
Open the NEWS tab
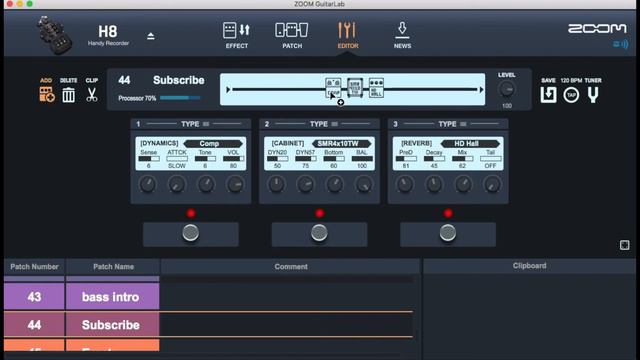pos(402,35)
